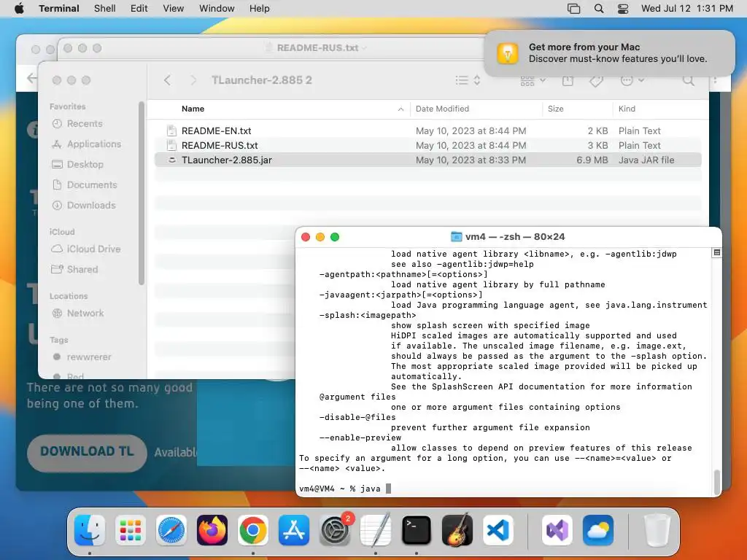Viewport: 747px width, 560px height.
Task: Click the Terminal title folder proxy icon
Action: (x=457, y=237)
